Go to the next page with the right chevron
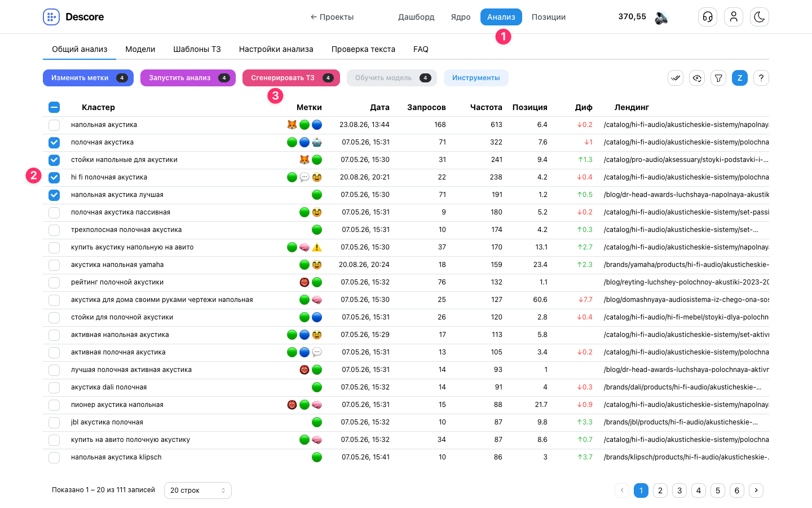 [756, 491]
